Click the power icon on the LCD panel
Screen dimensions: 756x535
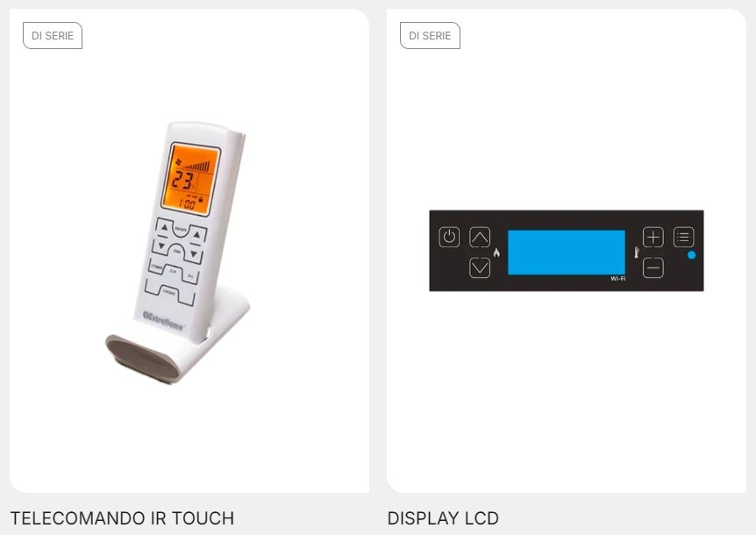point(449,237)
